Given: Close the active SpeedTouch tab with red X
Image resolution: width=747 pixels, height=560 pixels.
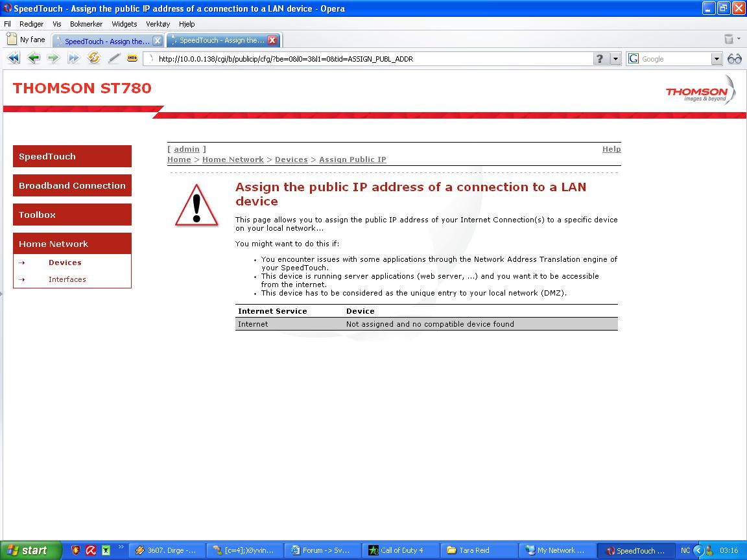Looking at the screenshot, I should [x=272, y=40].
